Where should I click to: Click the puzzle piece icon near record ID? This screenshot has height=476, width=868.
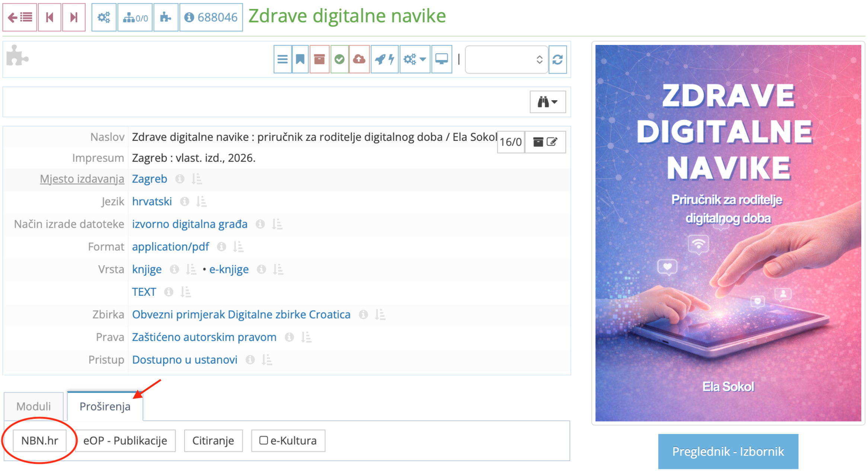(x=166, y=17)
